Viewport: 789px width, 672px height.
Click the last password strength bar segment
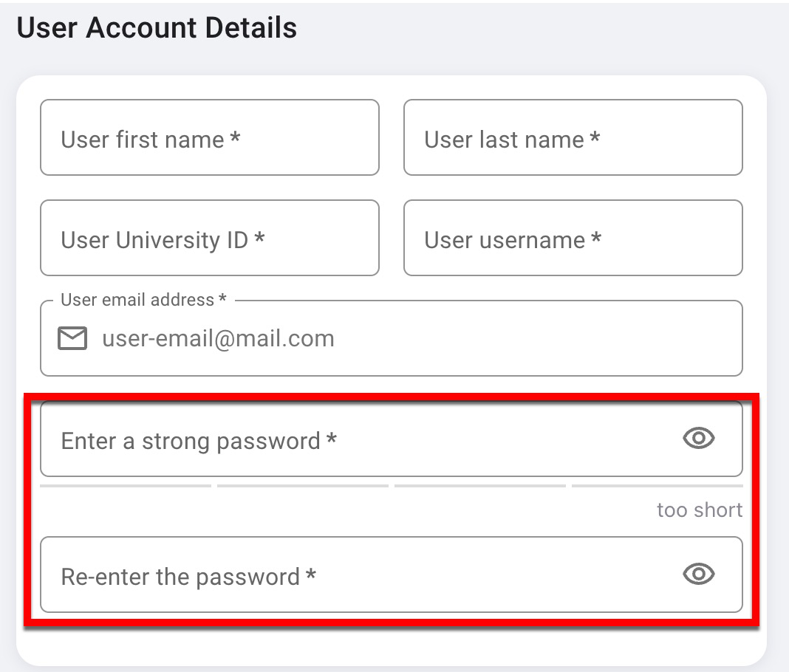click(x=657, y=486)
